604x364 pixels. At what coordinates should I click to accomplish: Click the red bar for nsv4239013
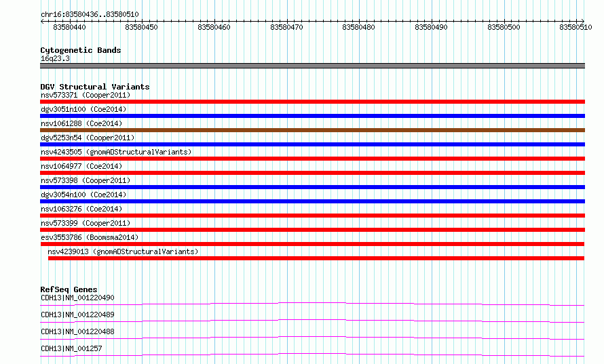[316, 258]
